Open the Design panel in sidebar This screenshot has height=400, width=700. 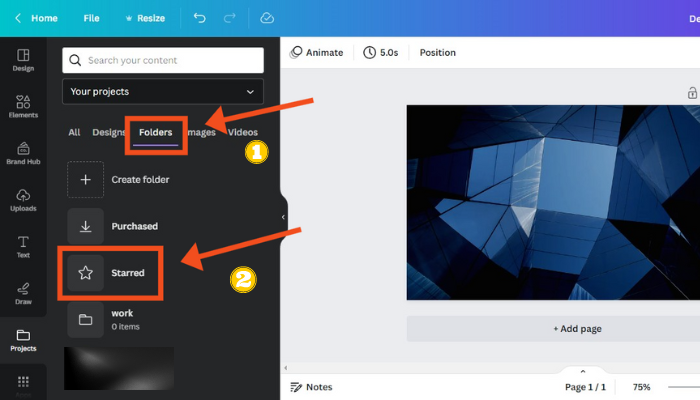23,60
